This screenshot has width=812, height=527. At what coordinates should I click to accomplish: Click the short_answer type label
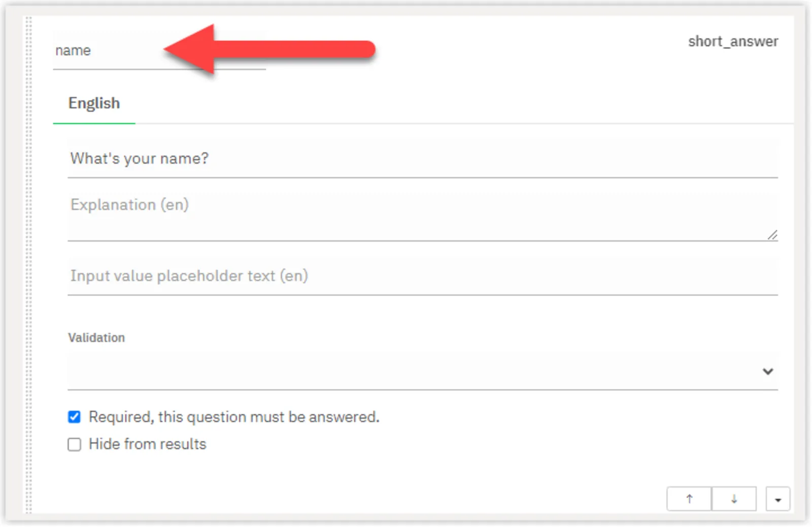733,41
